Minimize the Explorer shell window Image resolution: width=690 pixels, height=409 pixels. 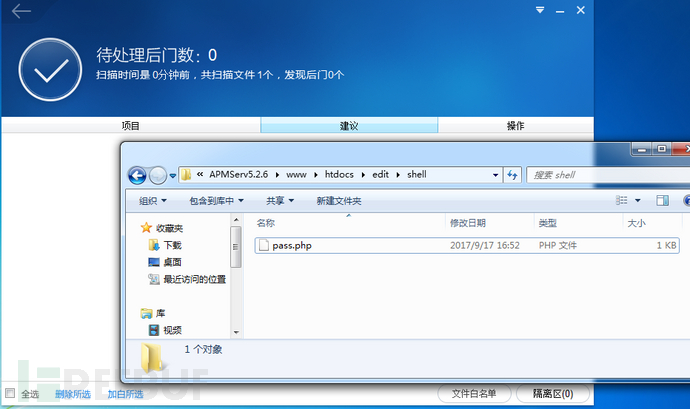642,150
